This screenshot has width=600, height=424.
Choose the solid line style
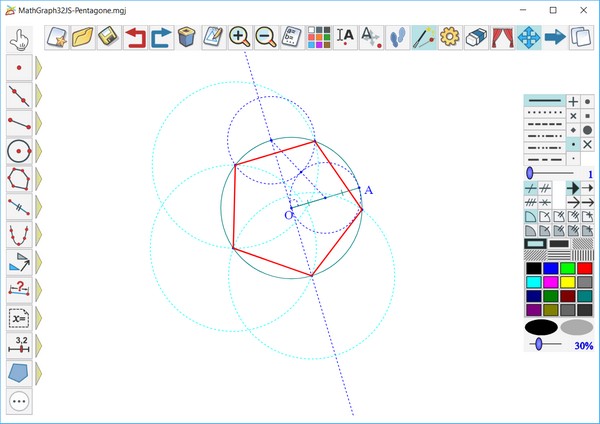pyautogui.click(x=544, y=101)
